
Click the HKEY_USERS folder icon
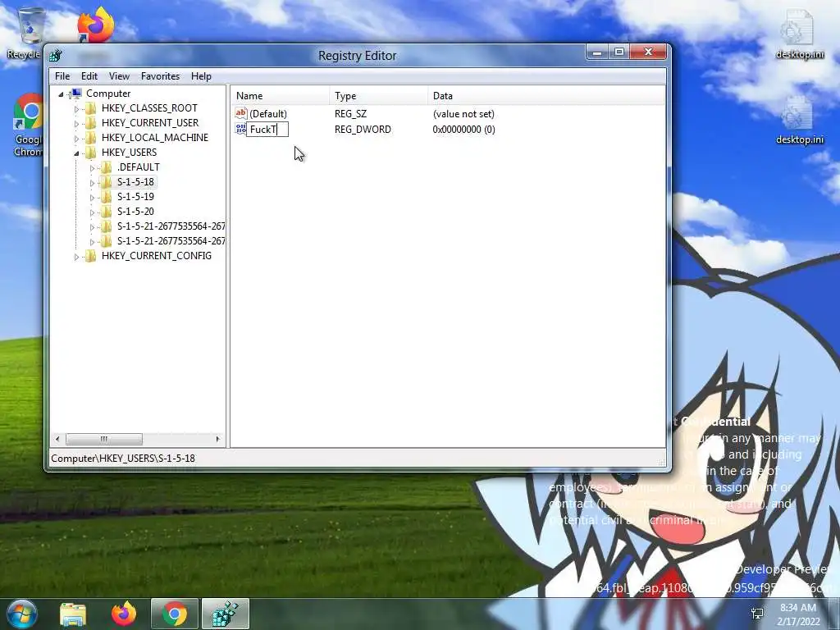pyautogui.click(x=90, y=152)
